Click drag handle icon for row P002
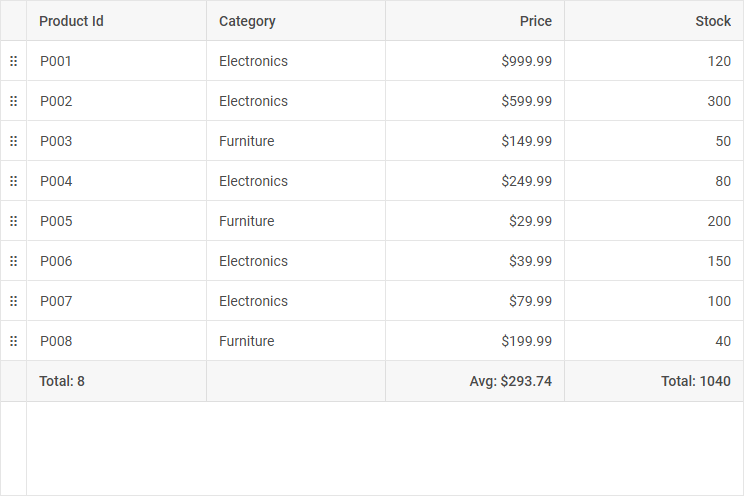The width and height of the screenshot is (744, 496). click(x=13, y=101)
